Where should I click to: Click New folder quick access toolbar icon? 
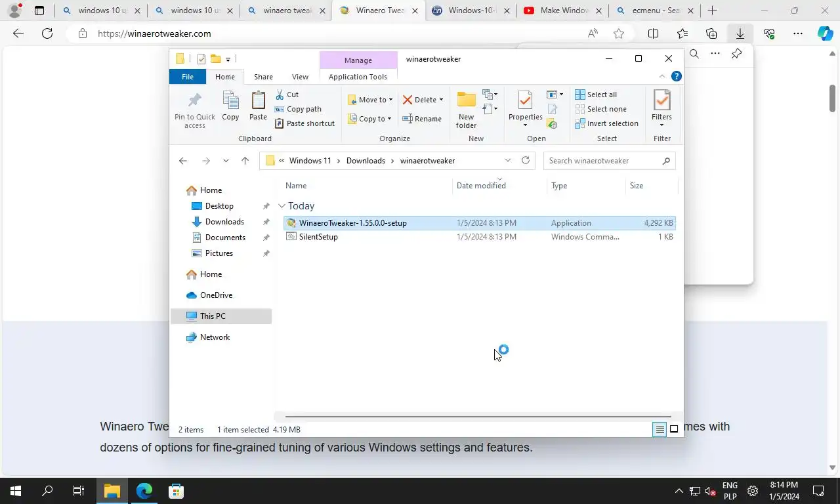pos(215,59)
